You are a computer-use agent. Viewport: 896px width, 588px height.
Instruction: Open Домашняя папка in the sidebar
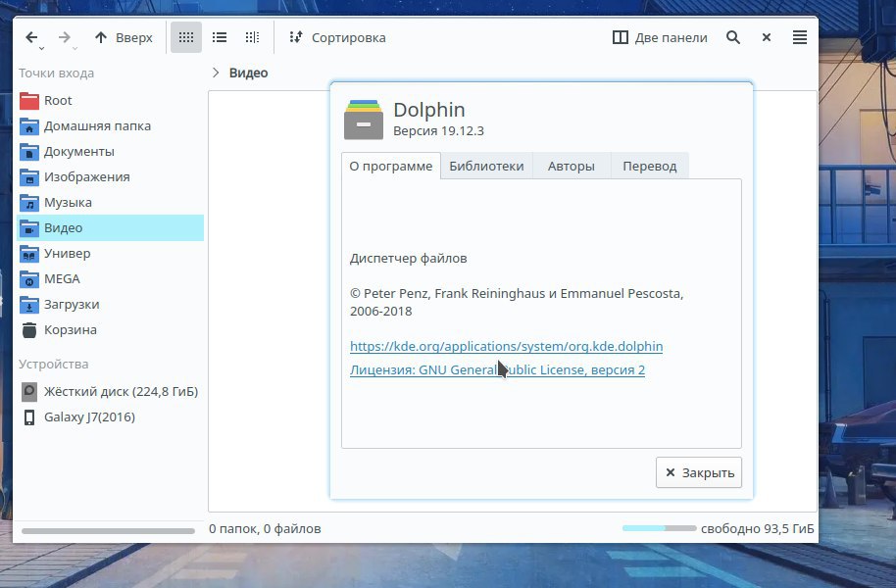tap(111, 125)
